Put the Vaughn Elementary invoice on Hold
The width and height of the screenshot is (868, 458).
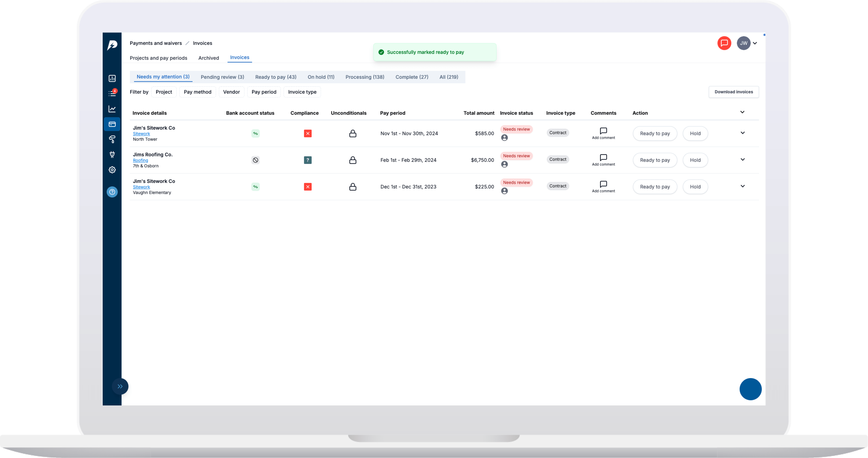coord(695,187)
